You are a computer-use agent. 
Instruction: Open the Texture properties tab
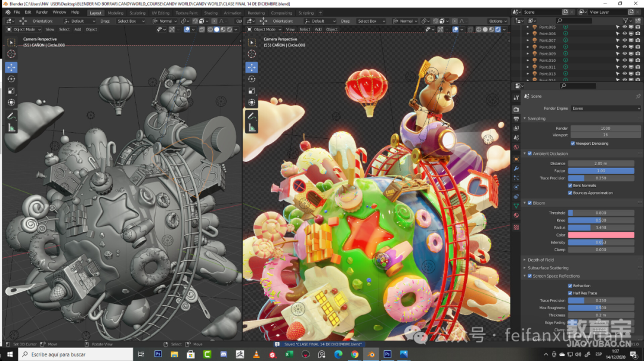tap(516, 228)
